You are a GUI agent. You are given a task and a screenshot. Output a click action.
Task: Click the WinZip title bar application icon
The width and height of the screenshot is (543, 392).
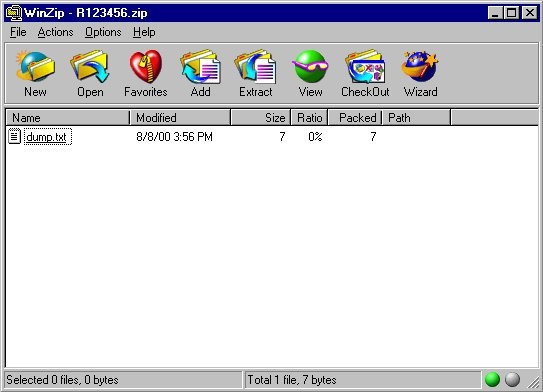[x=14, y=13]
